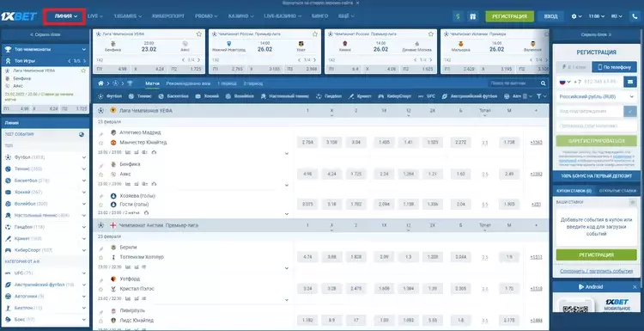This screenshot has height=331, width=644.
Task: Select Австралийский футбол in sport filter bar
Action: tap(470, 96)
